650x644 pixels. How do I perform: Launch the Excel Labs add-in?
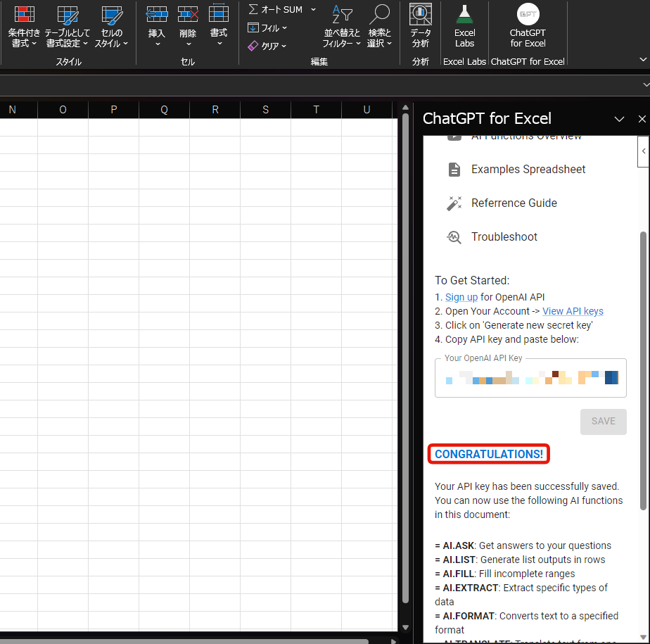pos(464,27)
